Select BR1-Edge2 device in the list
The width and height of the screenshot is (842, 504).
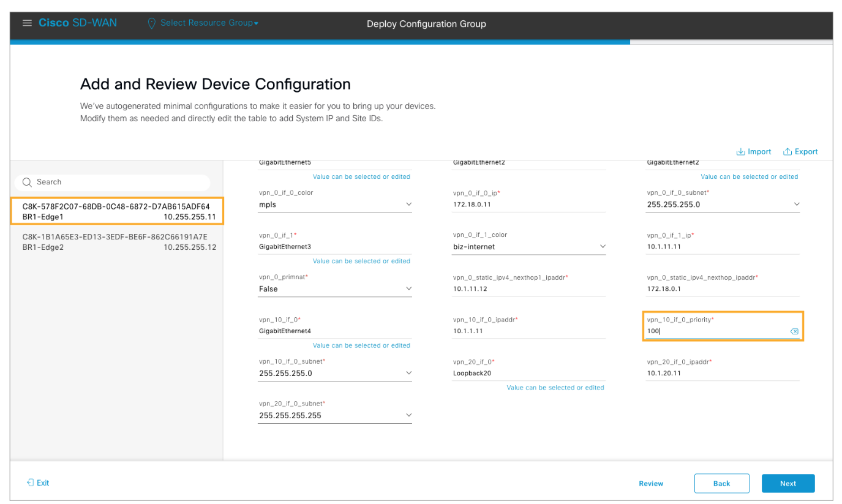(116, 242)
